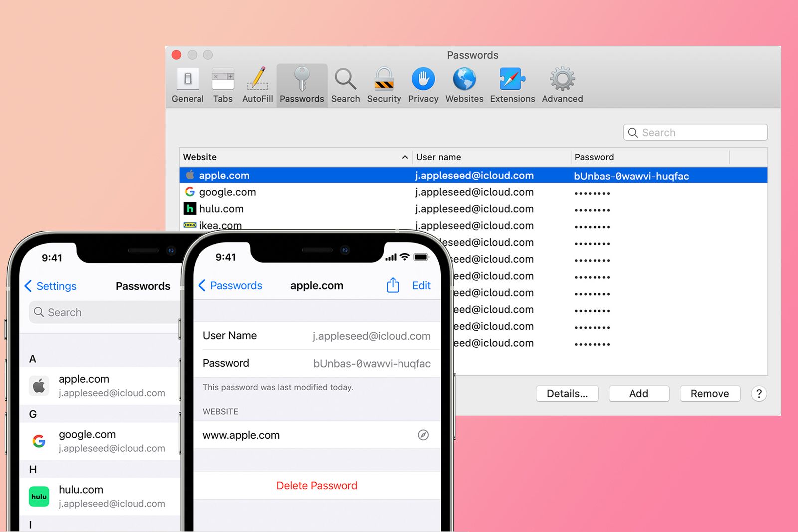798x532 pixels.
Task: Remove the selected password entry
Action: coord(710,394)
